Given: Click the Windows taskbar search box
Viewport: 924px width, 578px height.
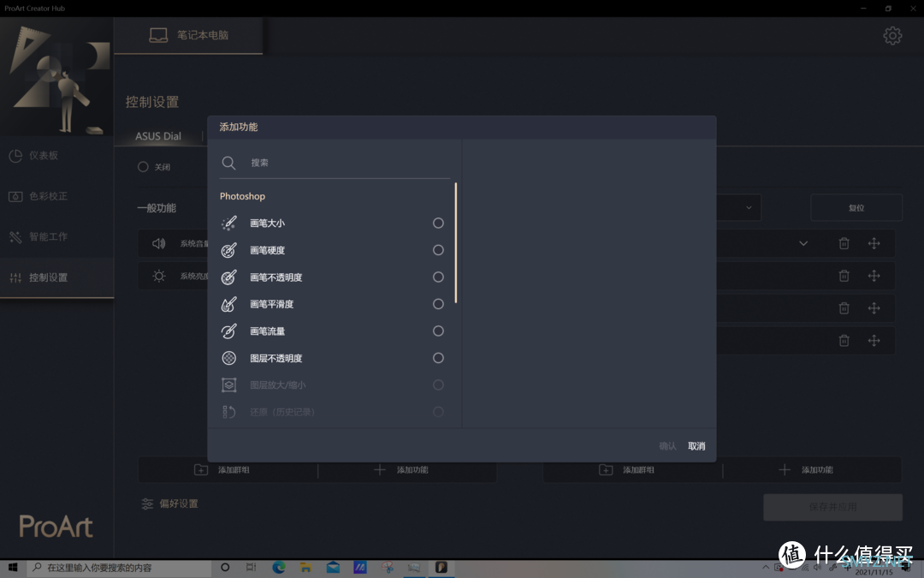Looking at the screenshot, I should [119, 568].
